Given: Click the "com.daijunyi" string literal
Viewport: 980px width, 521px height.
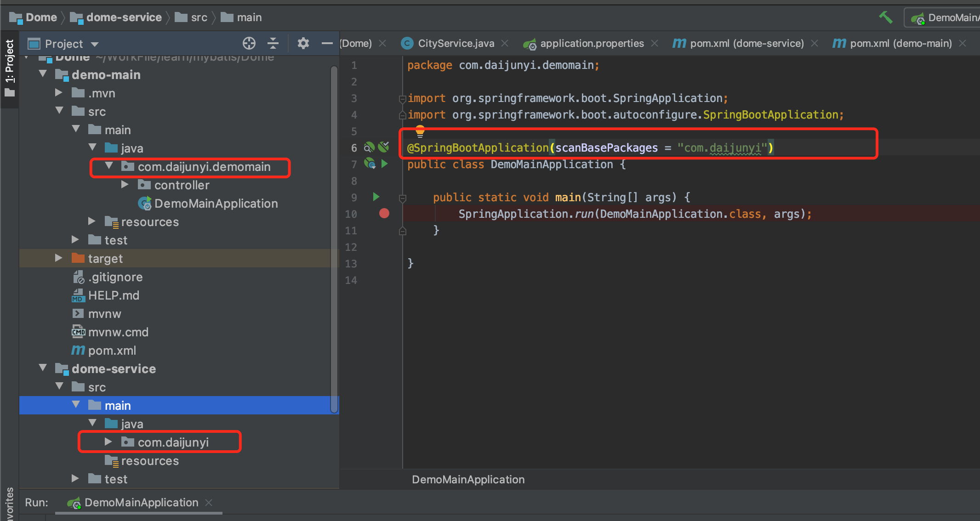Looking at the screenshot, I should pyautogui.click(x=723, y=148).
